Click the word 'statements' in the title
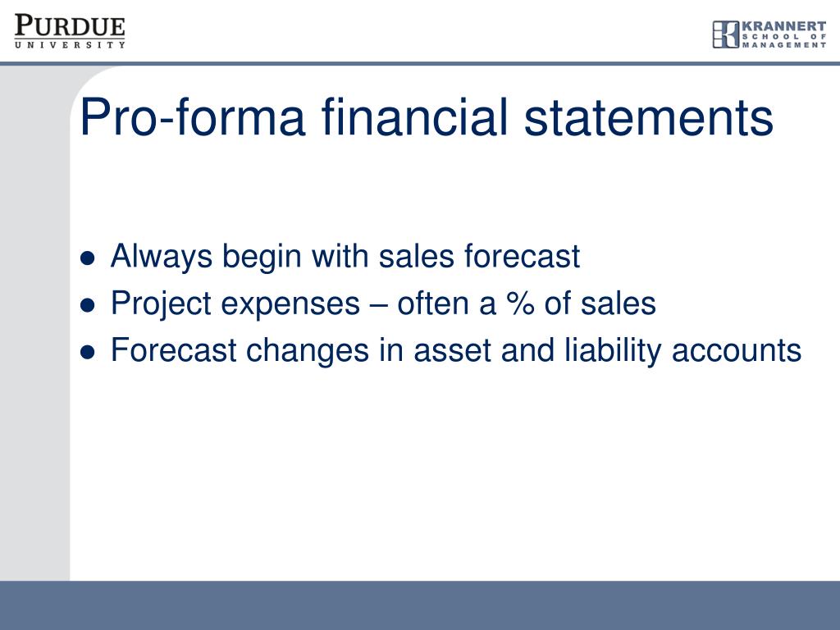The height and width of the screenshot is (630, 840). [649, 117]
